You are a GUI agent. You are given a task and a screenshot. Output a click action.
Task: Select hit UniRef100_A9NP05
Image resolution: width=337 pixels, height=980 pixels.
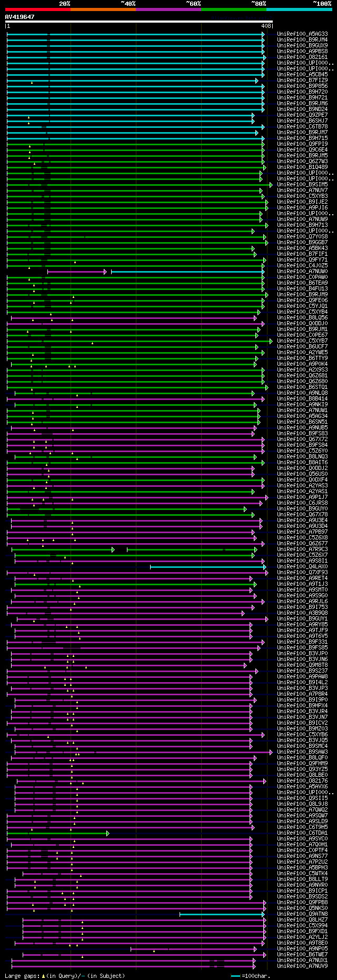click(302, 949)
